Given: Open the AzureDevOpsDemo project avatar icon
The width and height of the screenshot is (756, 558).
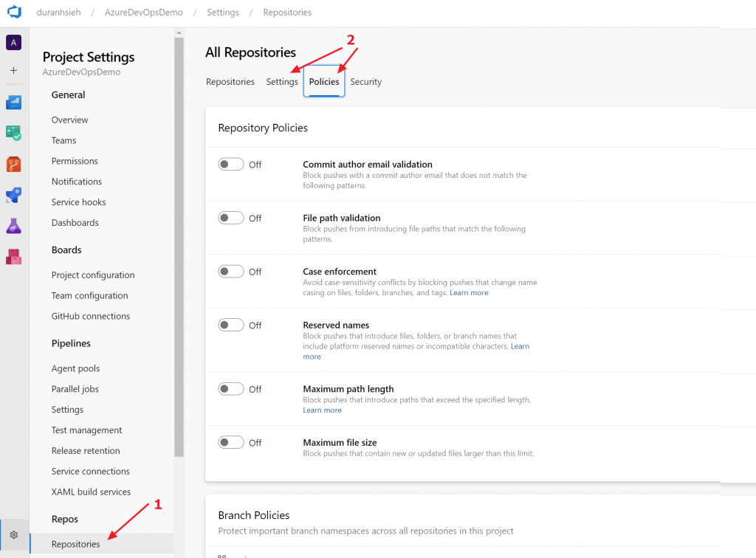Looking at the screenshot, I should (x=13, y=42).
